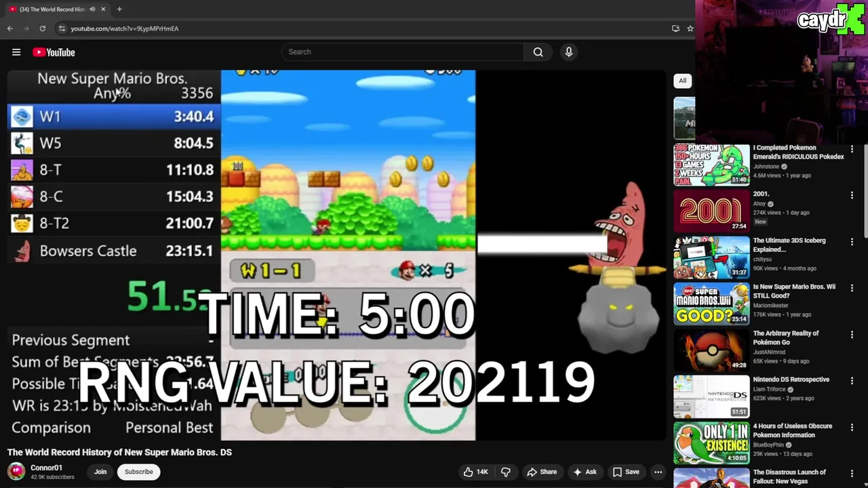Open Arbitrary Reality of Pokémon Go thumbnail
868x488 pixels.
[711, 350]
